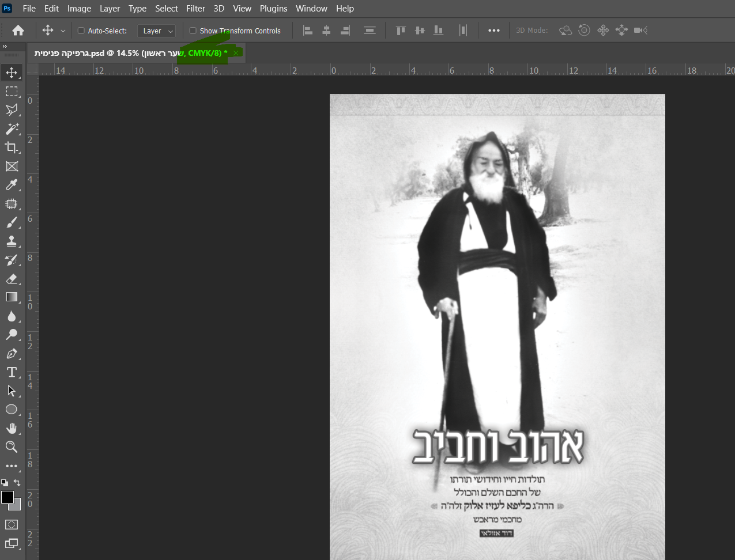The image size is (735, 560).
Task: Select the Horizontal Type tool
Action: point(12,372)
